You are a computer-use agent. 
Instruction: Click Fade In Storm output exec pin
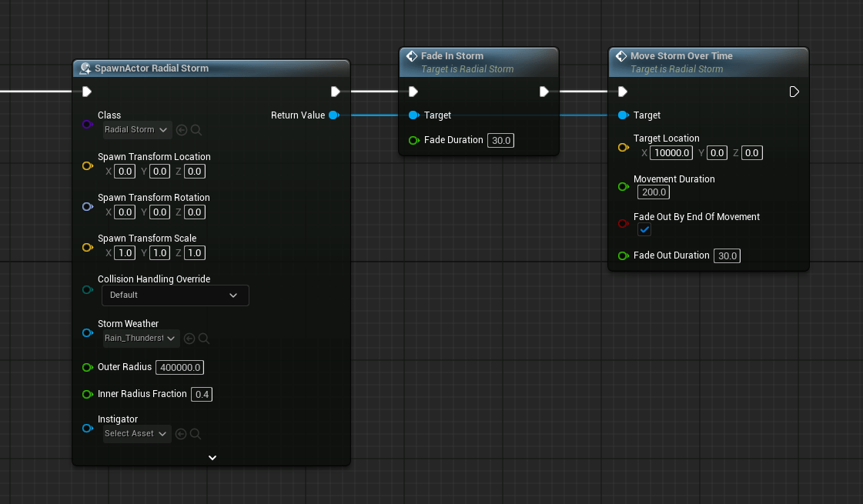point(544,92)
